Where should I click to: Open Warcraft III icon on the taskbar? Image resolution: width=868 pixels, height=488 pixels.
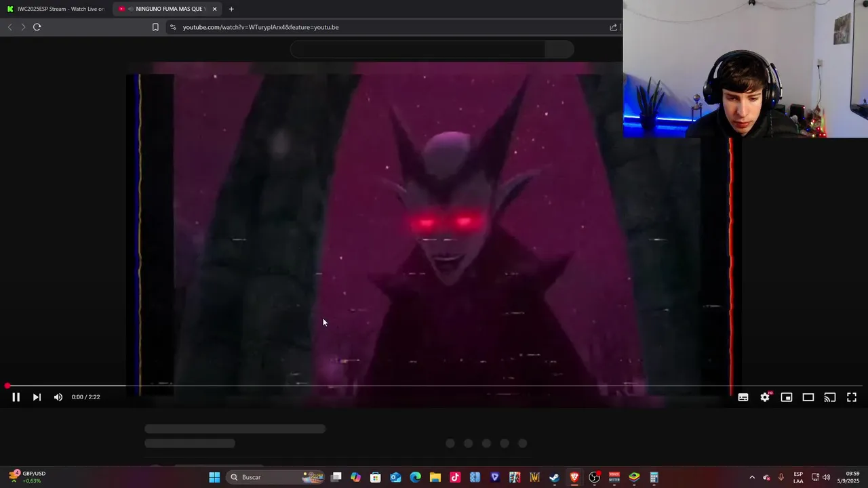point(534,477)
